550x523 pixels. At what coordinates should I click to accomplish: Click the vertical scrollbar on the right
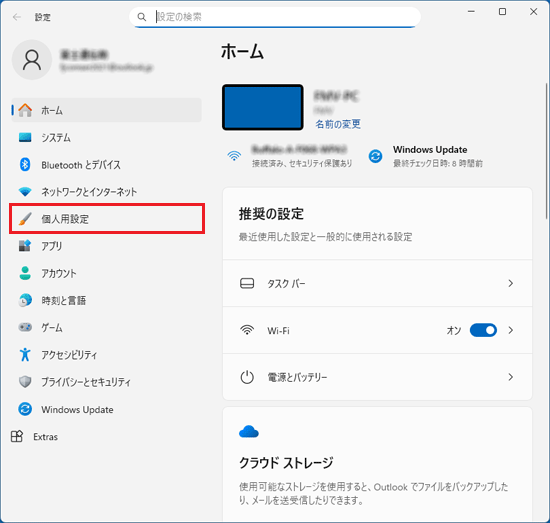point(546,151)
